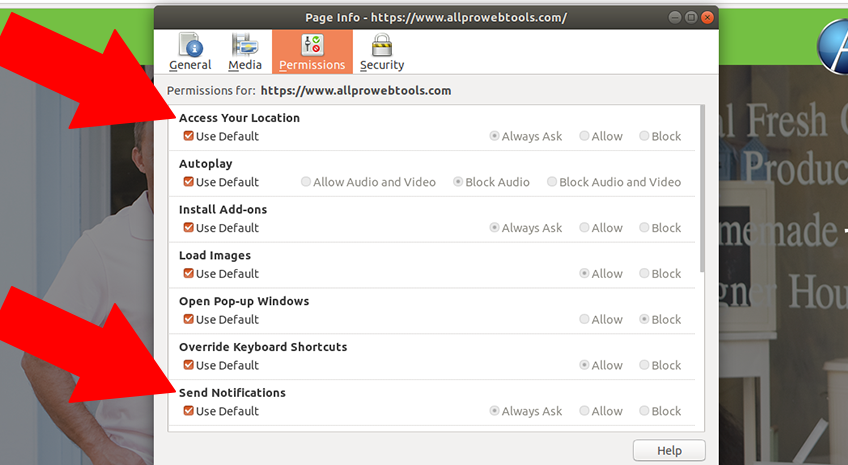Select Allow for Send Notifications
This screenshot has width=848, height=465.
(584, 411)
